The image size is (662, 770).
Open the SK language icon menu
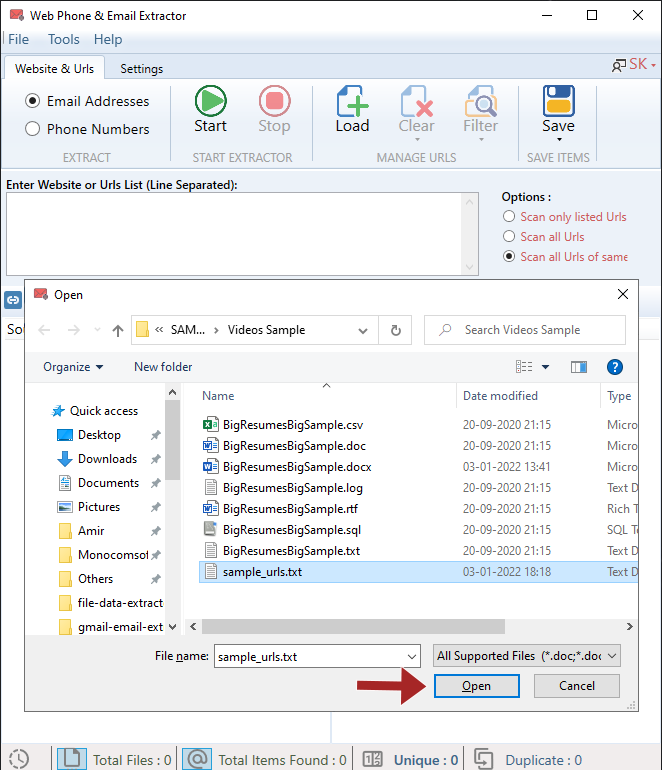[634, 64]
